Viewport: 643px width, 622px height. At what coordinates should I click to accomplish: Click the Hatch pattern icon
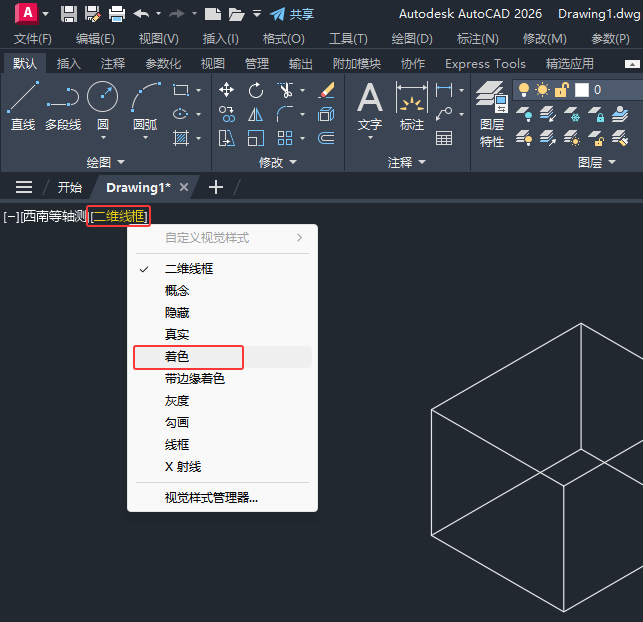(181, 138)
